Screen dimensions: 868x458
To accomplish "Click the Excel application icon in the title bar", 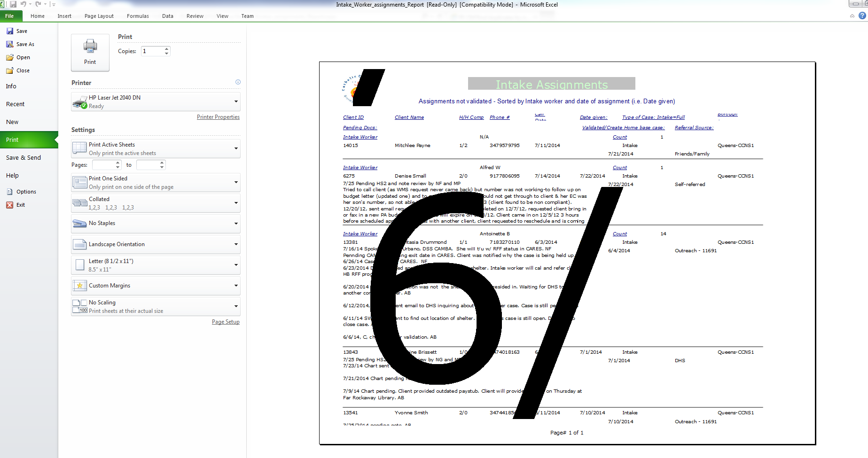I will coord(3,4).
